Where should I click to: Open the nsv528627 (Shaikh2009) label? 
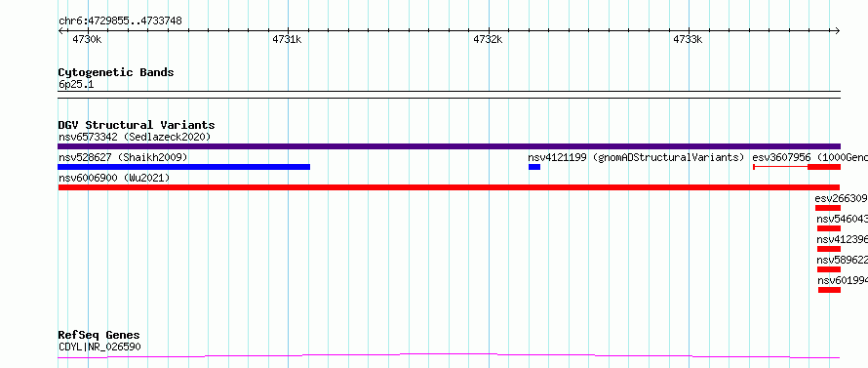click(x=123, y=157)
